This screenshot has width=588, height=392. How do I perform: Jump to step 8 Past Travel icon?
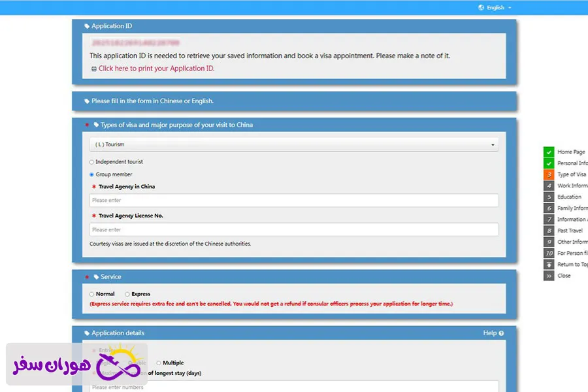coord(549,231)
